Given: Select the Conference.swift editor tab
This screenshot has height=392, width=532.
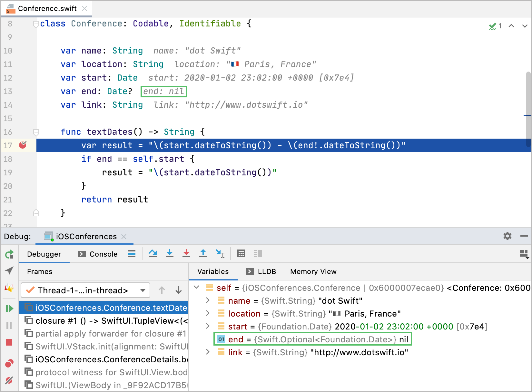Looking at the screenshot, I should [x=47, y=8].
